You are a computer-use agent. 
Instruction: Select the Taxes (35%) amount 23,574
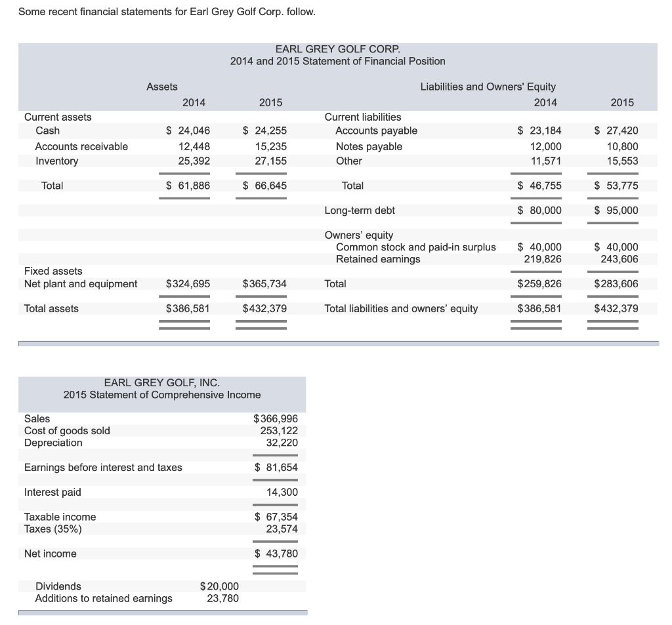pyautogui.click(x=281, y=529)
